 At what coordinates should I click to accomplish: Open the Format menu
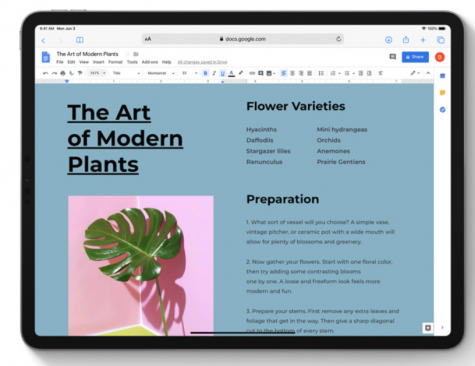pos(115,62)
